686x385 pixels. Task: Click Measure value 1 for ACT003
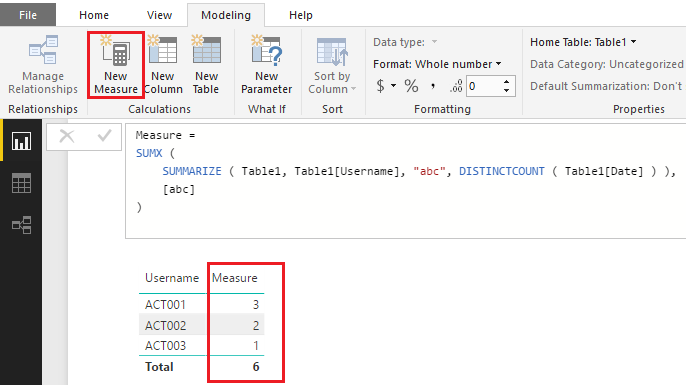point(256,346)
